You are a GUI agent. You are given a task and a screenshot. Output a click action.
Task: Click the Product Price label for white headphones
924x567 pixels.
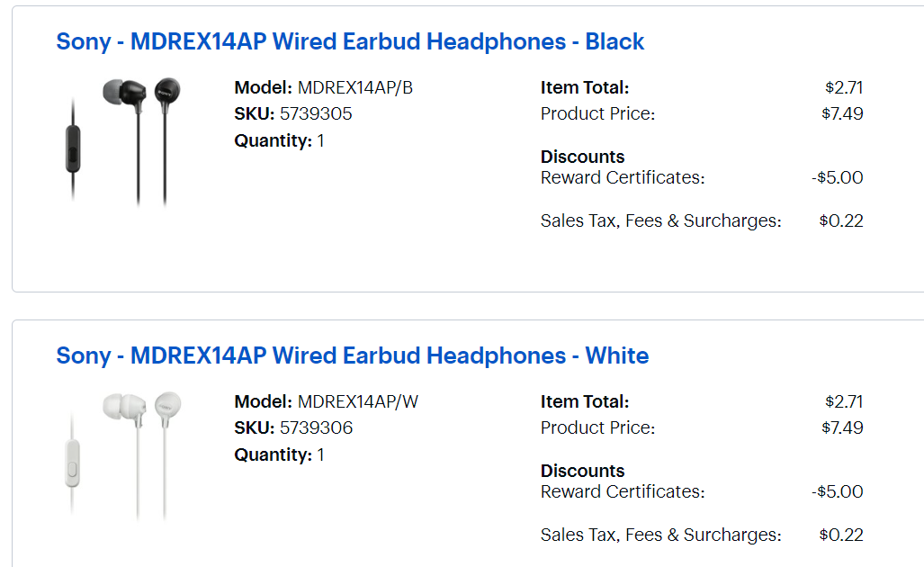pyautogui.click(x=597, y=427)
